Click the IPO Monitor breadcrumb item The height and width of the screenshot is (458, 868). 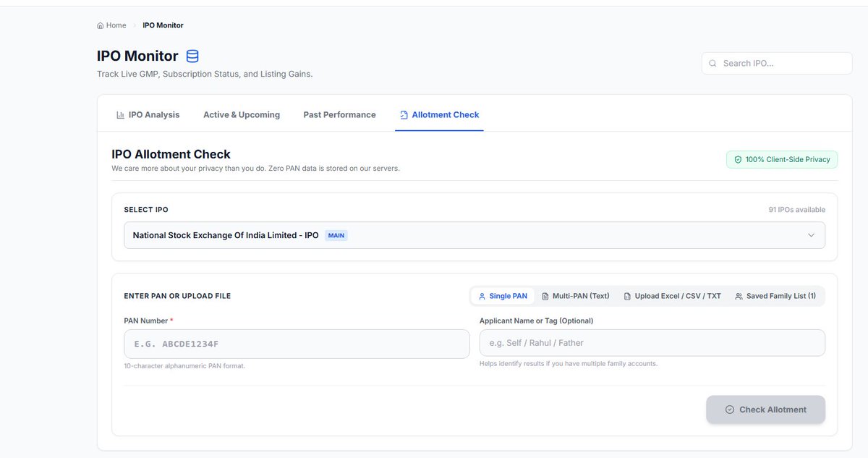pyautogui.click(x=163, y=25)
